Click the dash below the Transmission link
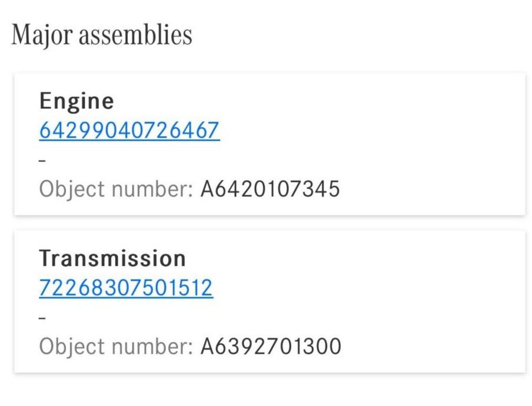The image size is (532, 406). click(x=43, y=317)
